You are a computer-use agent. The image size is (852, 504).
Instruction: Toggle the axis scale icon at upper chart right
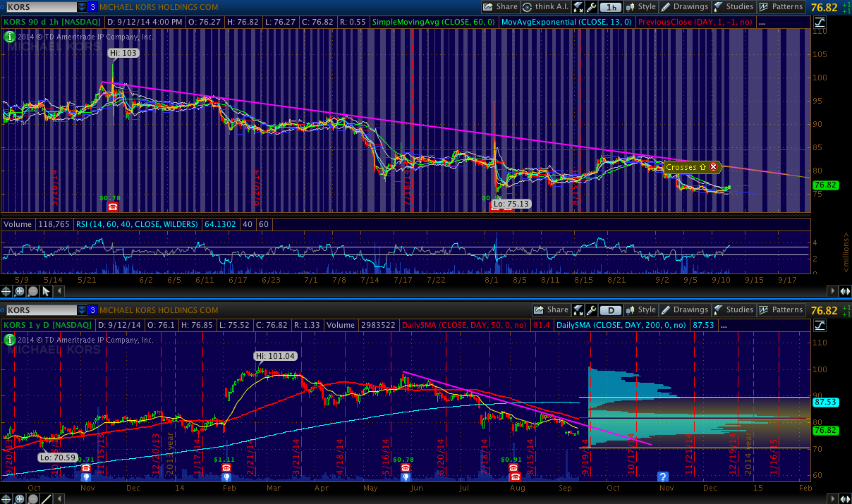(x=819, y=22)
